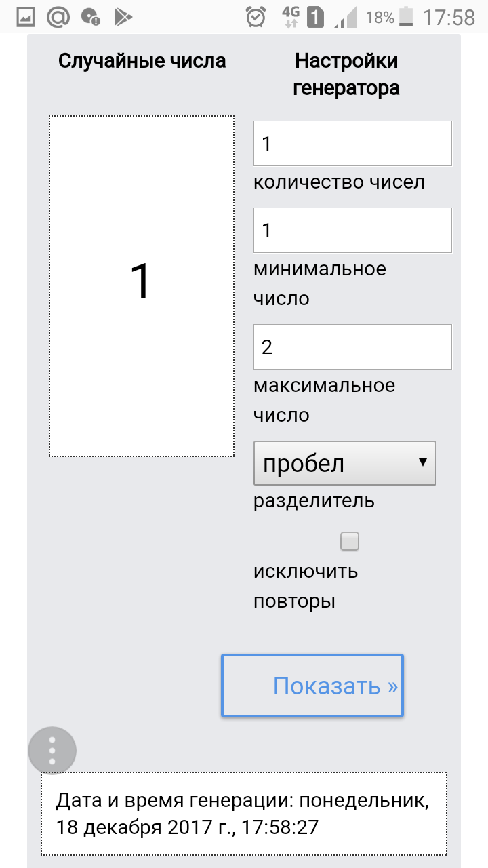This screenshot has height=868, width=488.
Task: Click the "Настройки генератора" heading
Action: pos(346,75)
